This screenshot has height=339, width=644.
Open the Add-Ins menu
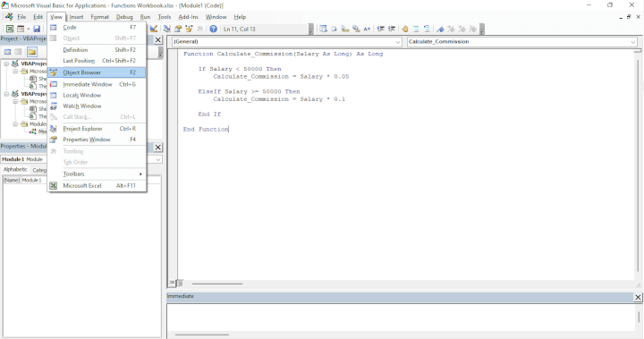(188, 17)
